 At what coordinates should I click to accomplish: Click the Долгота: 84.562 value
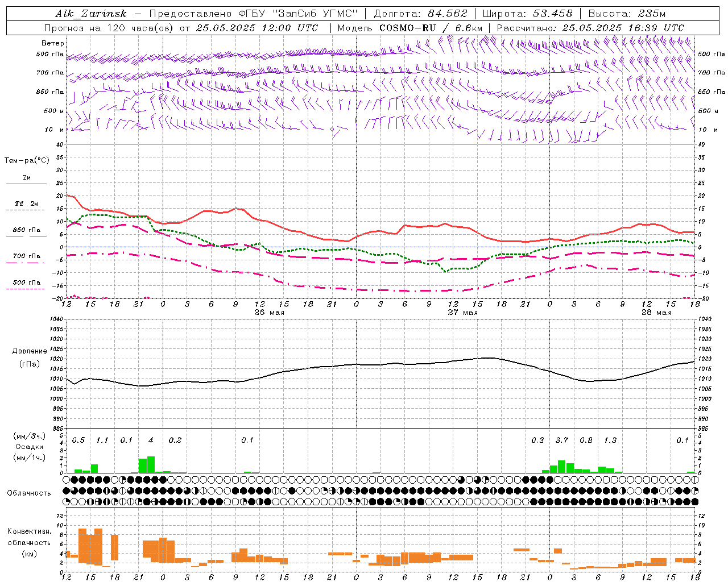420,14
